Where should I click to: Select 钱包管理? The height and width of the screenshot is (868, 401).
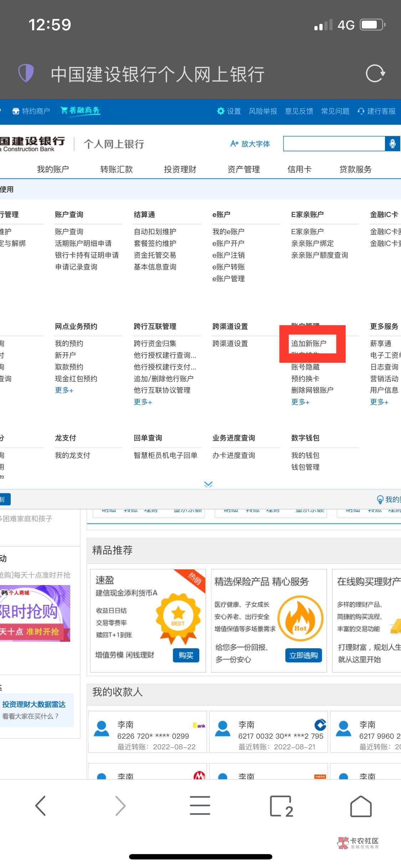pyautogui.click(x=305, y=467)
